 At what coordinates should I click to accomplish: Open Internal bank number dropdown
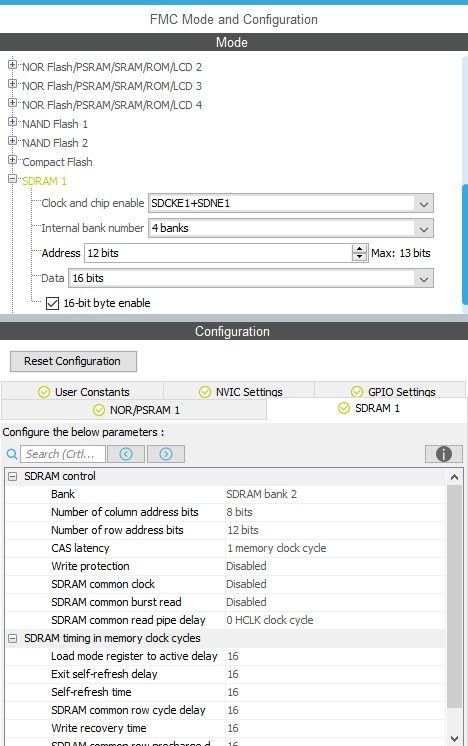[x=423, y=228]
